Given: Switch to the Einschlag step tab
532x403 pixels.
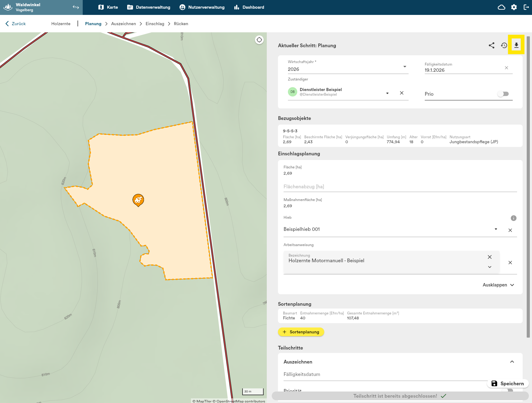Looking at the screenshot, I should (155, 24).
